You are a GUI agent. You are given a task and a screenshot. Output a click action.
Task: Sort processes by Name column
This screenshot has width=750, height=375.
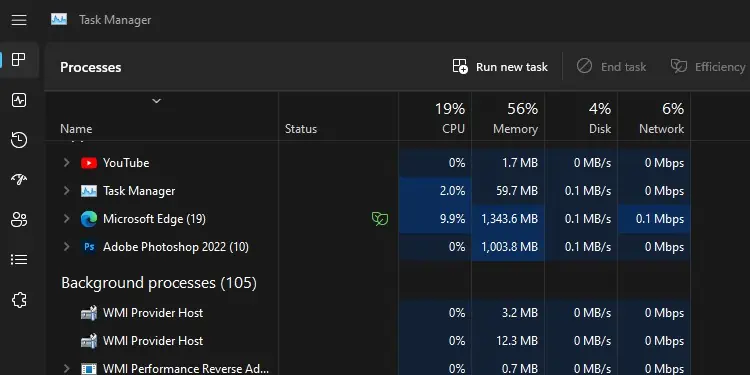pos(76,129)
